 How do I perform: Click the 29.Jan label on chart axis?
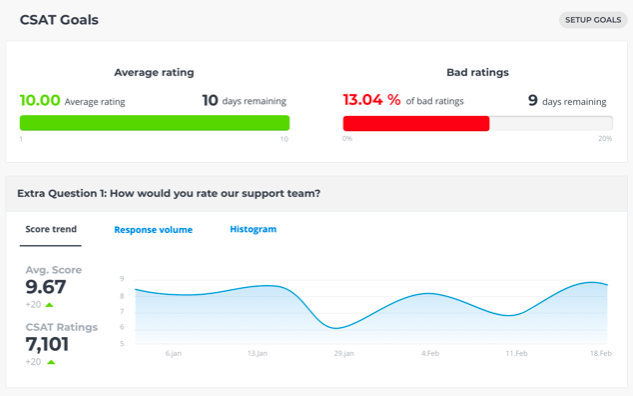pyautogui.click(x=344, y=353)
